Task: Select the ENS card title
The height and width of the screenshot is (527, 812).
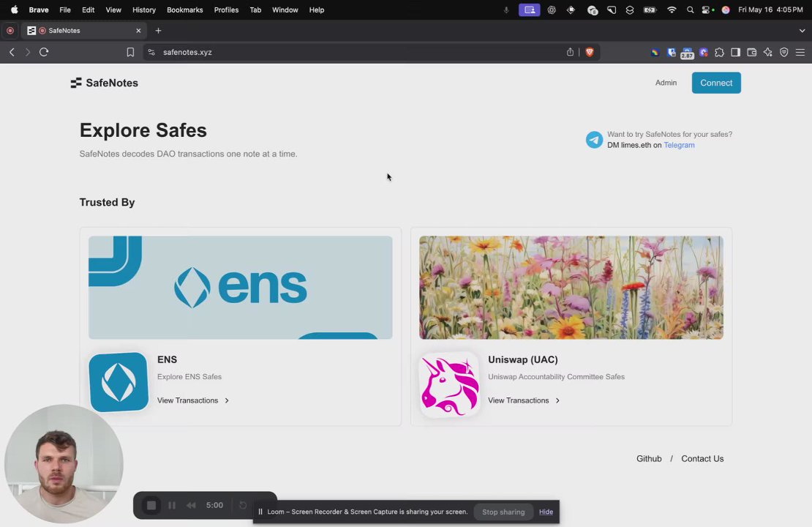Action: tap(168, 359)
